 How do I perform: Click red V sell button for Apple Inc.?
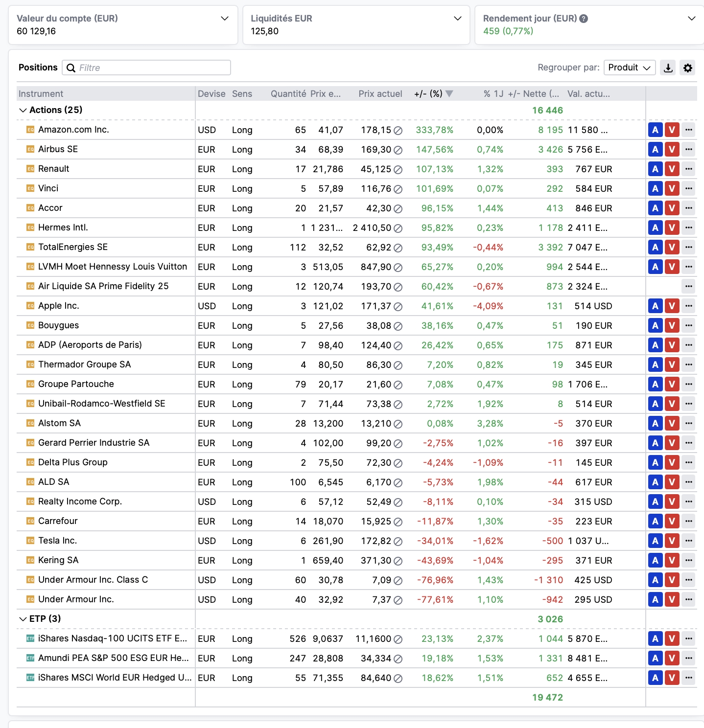672,306
